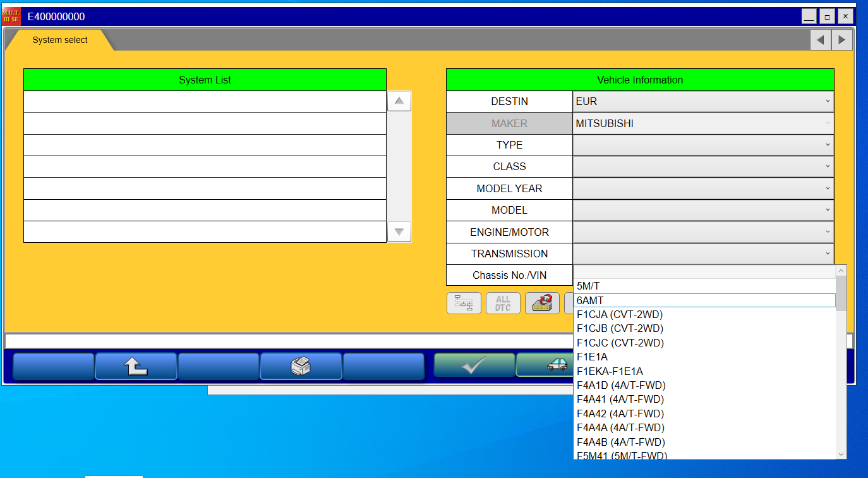Image resolution: width=868 pixels, height=478 pixels.
Task: Click the right tab navigation arrow
Action: [841, 39]
